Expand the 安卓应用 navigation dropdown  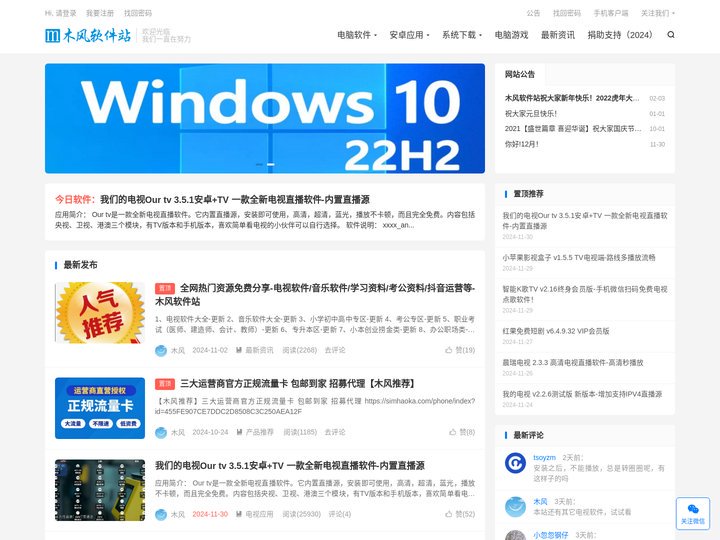tap(409, 35)
